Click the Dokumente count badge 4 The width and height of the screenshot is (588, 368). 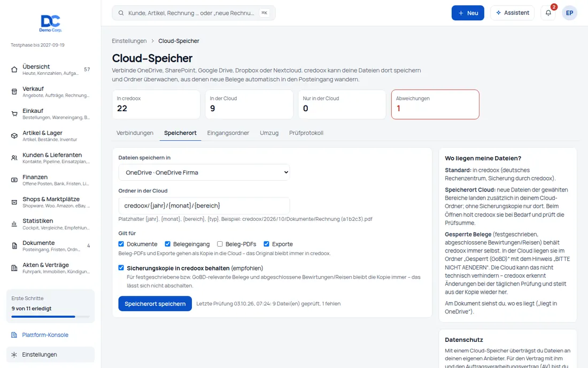89,246
